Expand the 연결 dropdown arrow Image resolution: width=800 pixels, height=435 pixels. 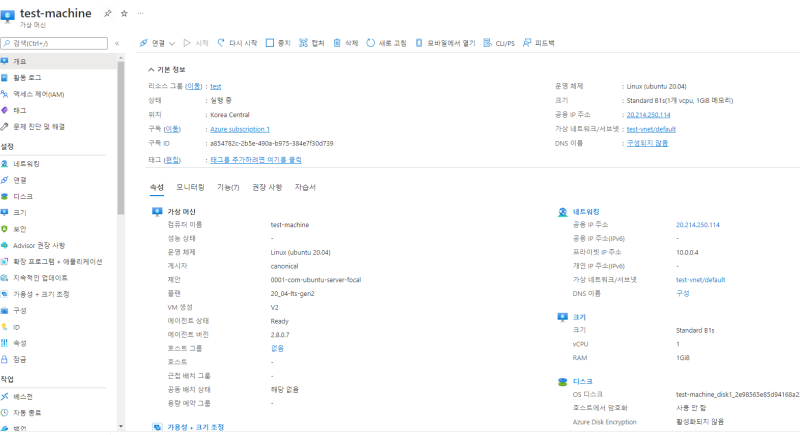pyautogui.click(x=172, y=43)
